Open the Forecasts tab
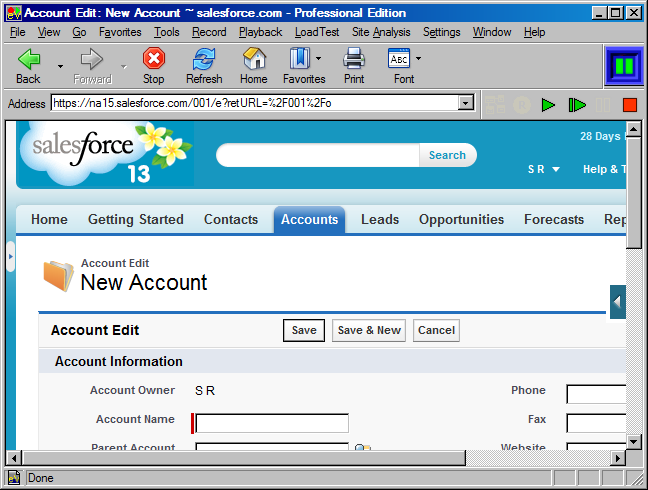648x490 pixels. pyautogui.click(x=554, y=219)
